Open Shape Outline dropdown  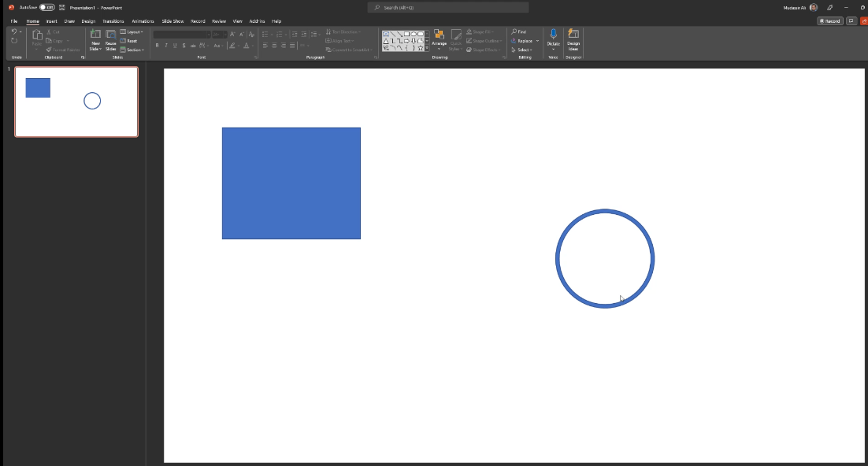point(484,41)
